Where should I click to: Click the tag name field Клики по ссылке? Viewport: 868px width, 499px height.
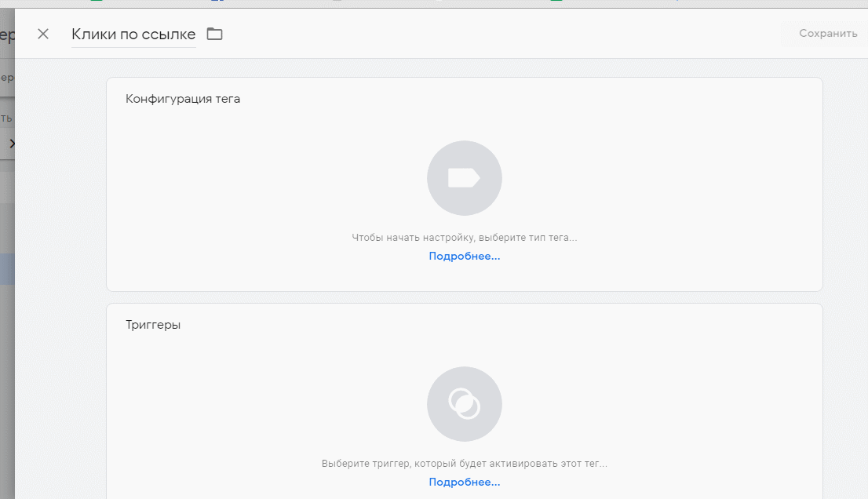[x=133, y=34]
